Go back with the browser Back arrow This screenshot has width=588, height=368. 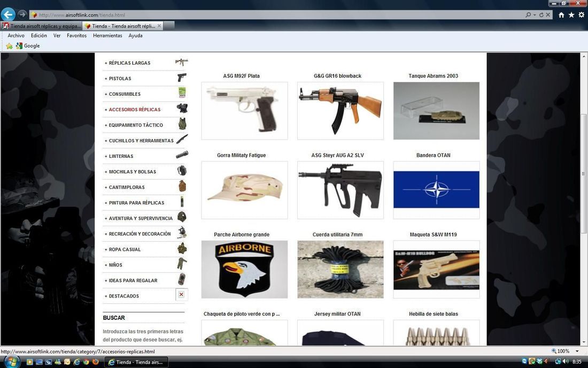(8, 14)
